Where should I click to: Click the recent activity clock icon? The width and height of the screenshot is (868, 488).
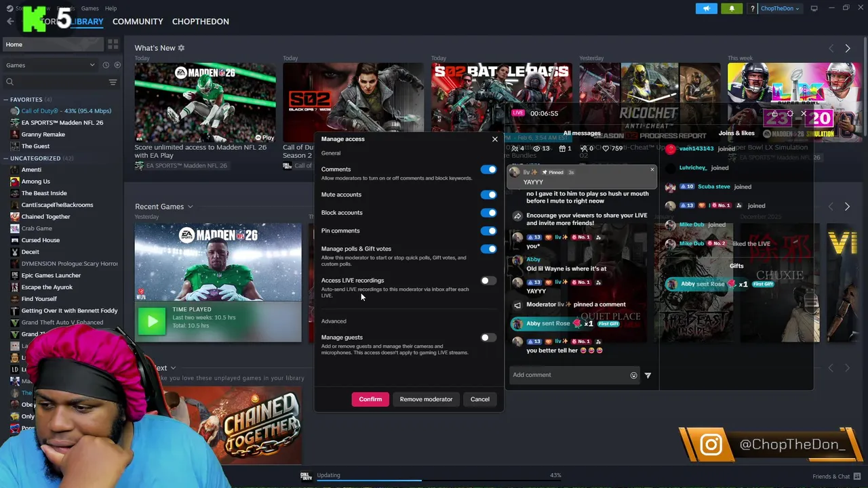[x=106, y=65]
